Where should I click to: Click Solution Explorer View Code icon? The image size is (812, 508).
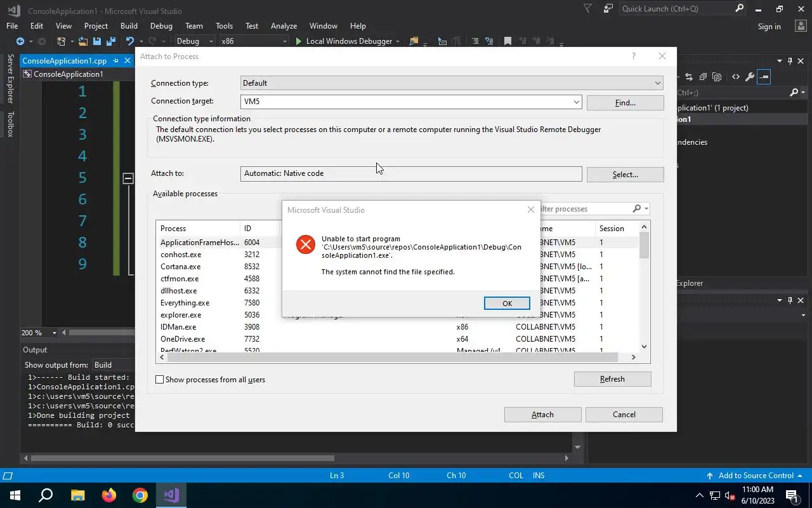click(736, 77)
